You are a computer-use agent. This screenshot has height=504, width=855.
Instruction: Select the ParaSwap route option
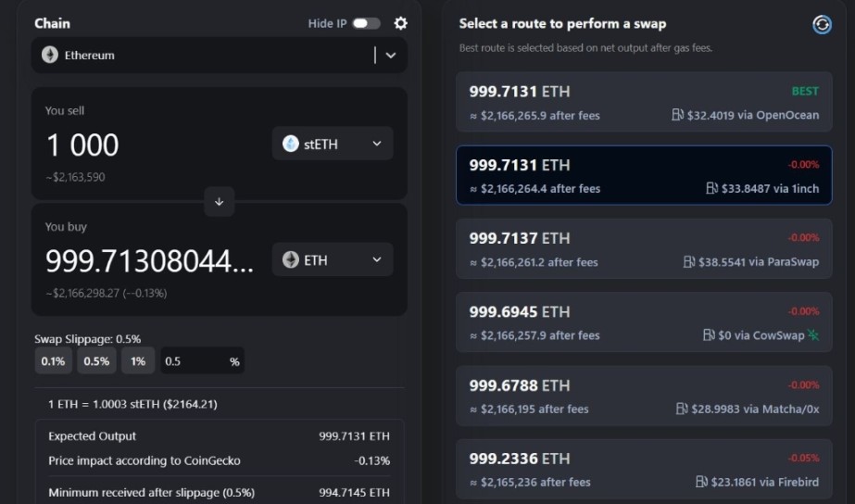644,250
